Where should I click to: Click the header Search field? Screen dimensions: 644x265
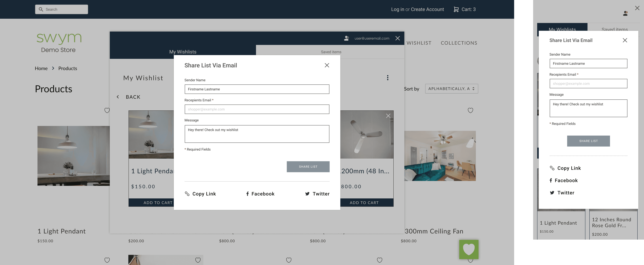pyautogui.click(x=61, y=9)
